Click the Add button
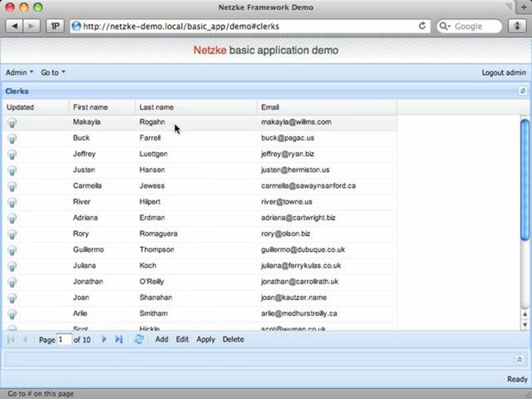Viewport: 532px width, 399px height. (162, 339)
